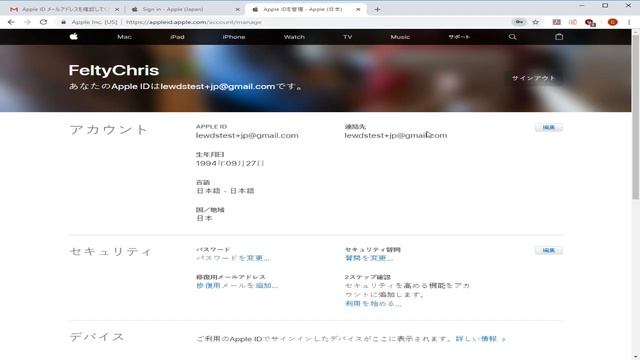Open the shopping bag icon
640x360 pixels.
(559, 37)
